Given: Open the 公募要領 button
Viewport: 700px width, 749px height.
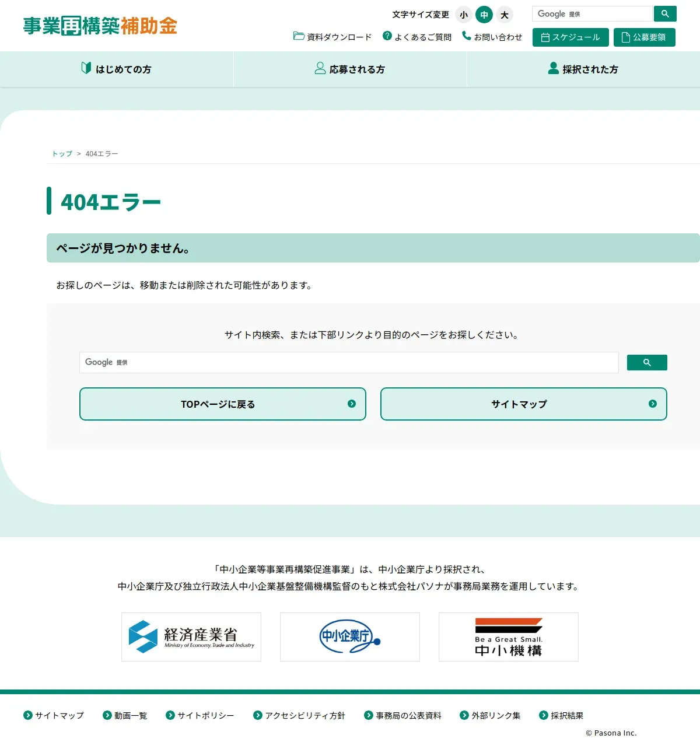Looking at the screenshot, I should click(645, 37).
